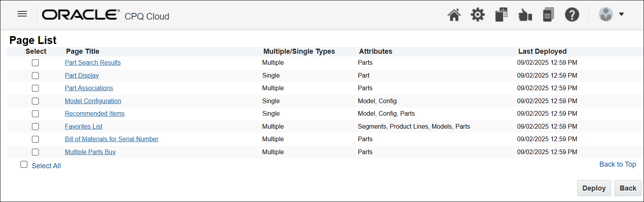This screenshot has height=202, width=644.
Task: Click the user avatar icon
Action: (x=605, y=15)
